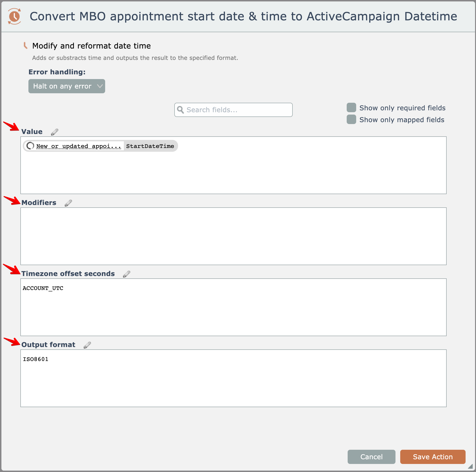Click the magnifier icon in search box

tap(181, 110)
